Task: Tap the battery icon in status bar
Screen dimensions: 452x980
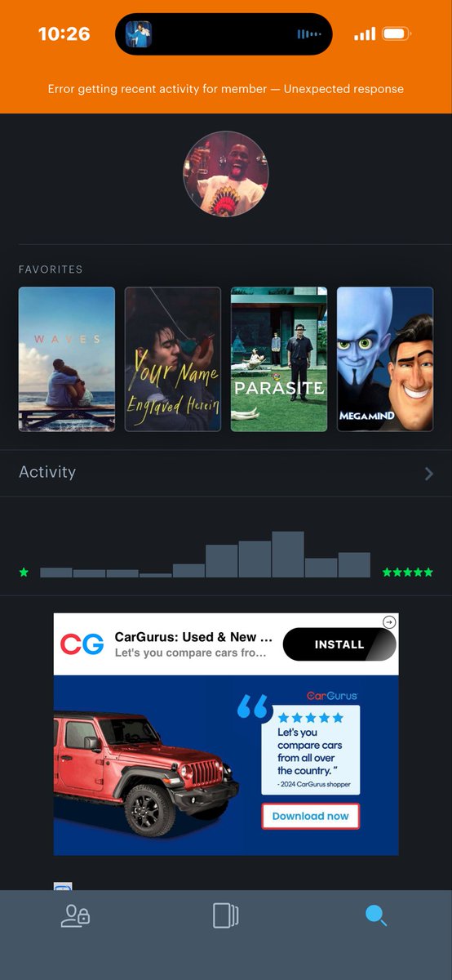Action: (397, 34)
